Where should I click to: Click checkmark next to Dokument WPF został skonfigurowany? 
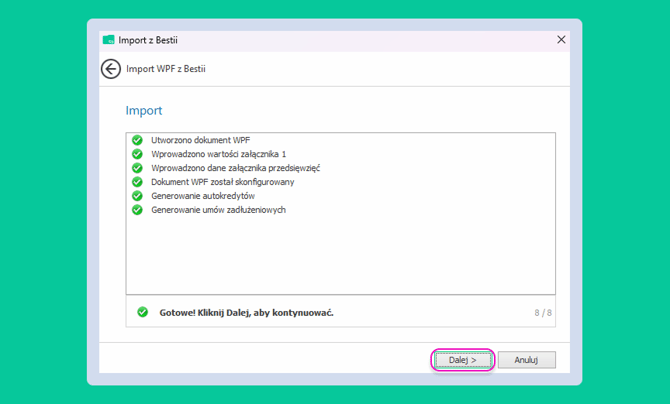137,182
